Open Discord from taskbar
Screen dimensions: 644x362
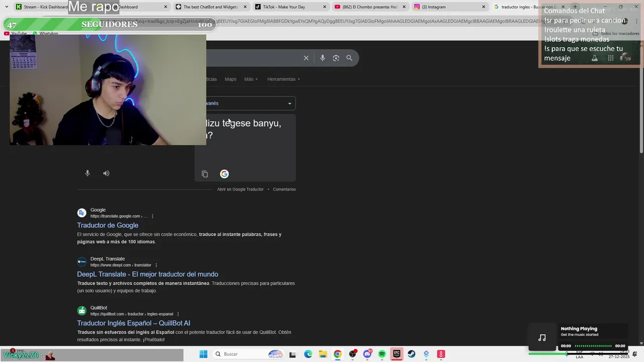click(367, 354)
